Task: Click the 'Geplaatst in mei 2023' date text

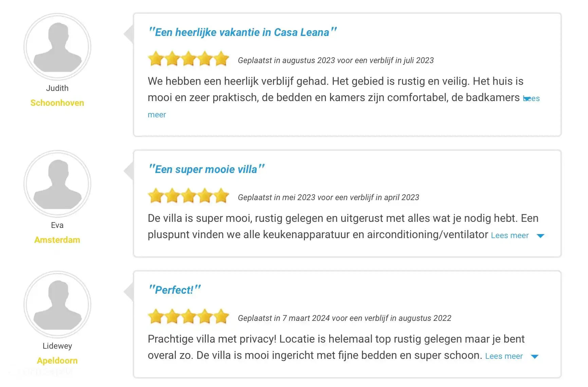Action: (x=328, y=197)
